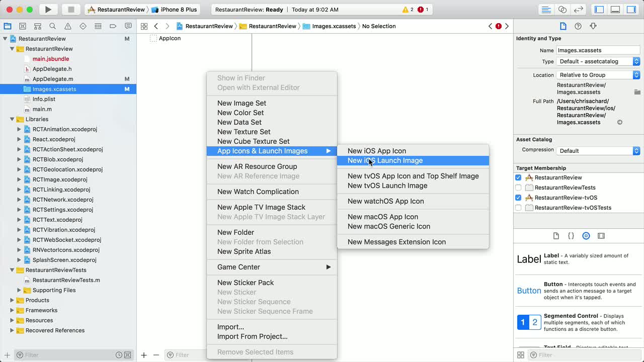The width and height of the screenshot is (644, 362).
Task: Switch to the Version editor
Action: pyautogui.click(x=579, y=10)
